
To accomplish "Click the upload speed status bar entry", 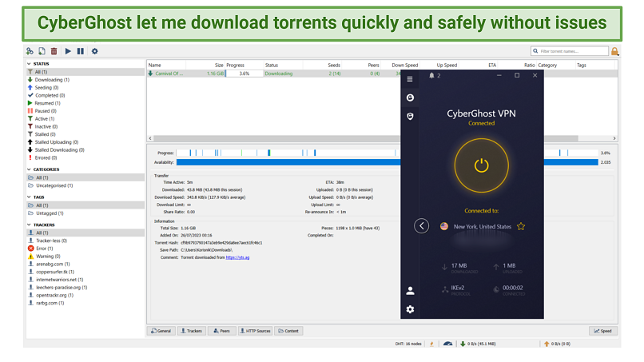I will pyautogui.click(x=557, y=344).
